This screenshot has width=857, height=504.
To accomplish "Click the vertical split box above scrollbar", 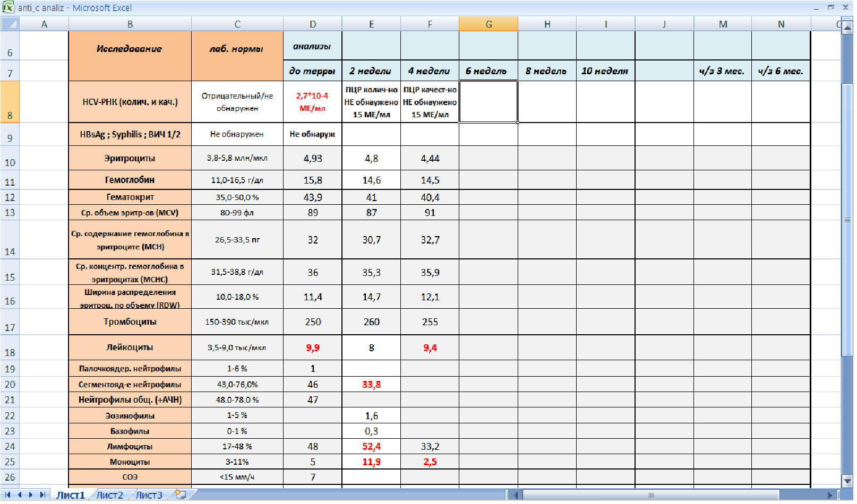I will tap(847, 20).
